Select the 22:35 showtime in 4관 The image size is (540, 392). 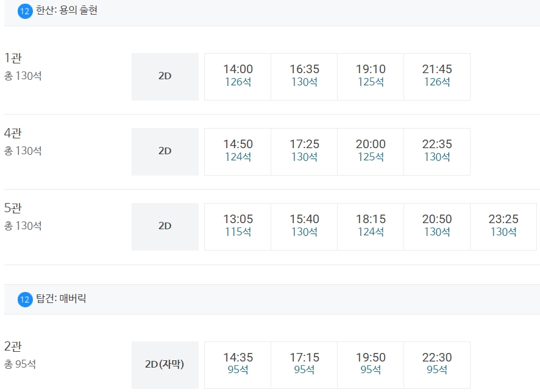coord(437,152)
